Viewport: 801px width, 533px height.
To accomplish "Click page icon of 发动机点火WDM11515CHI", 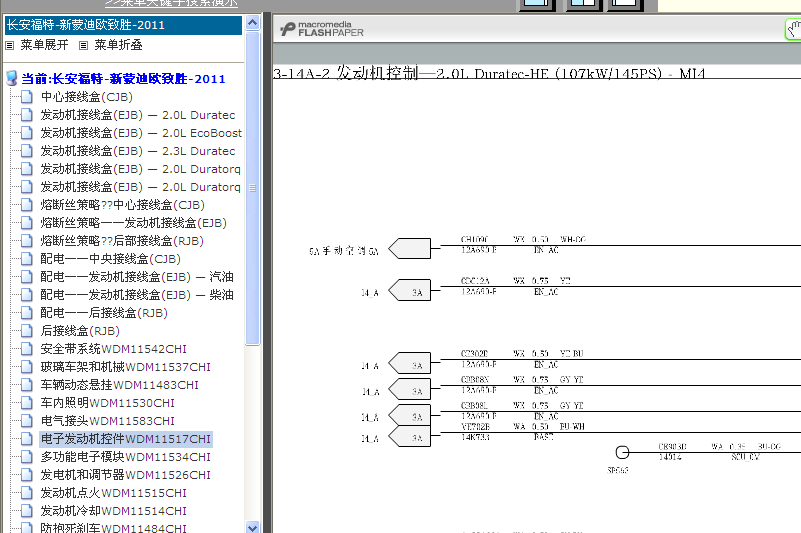I will click(x=27, y=493).
